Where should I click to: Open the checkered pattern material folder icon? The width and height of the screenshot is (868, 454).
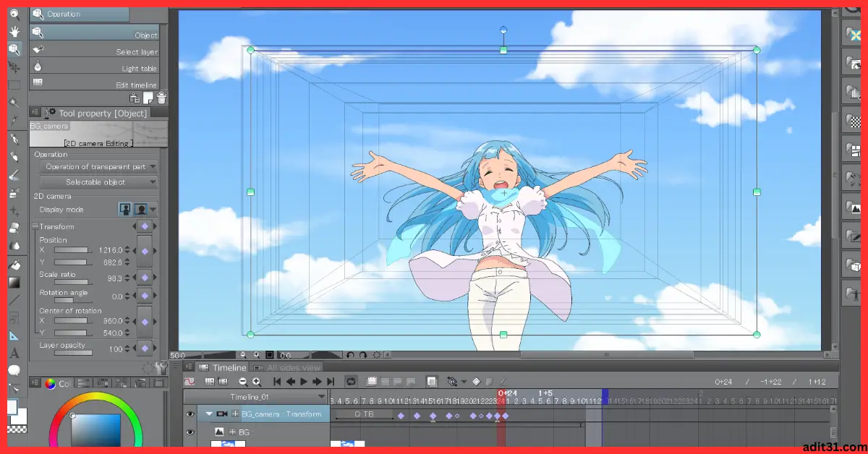click(854, 121)
